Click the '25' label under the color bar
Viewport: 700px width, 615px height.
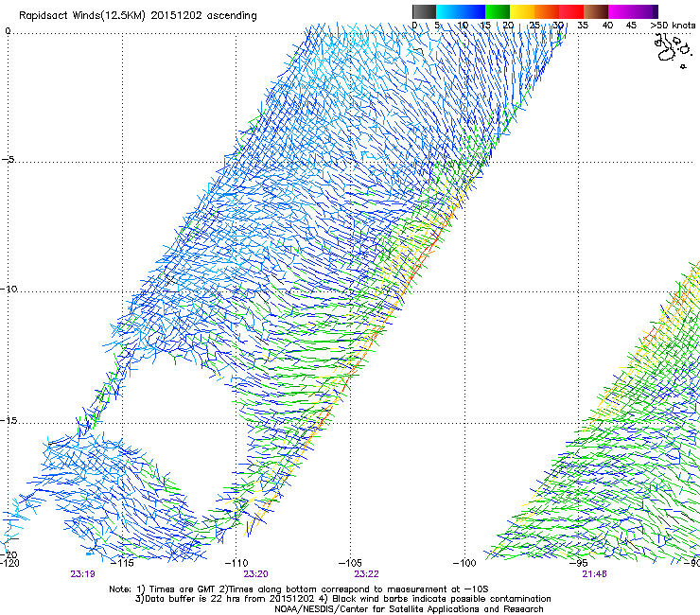[534, 26]
